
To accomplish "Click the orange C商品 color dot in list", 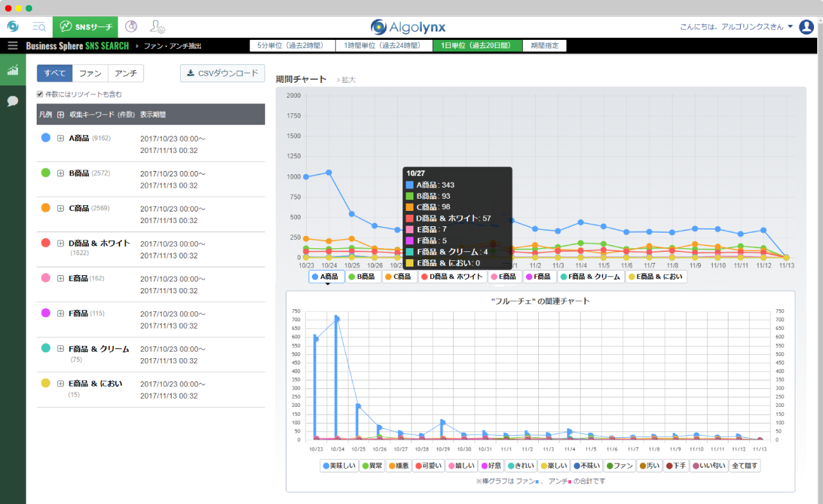I will [46, 208].
